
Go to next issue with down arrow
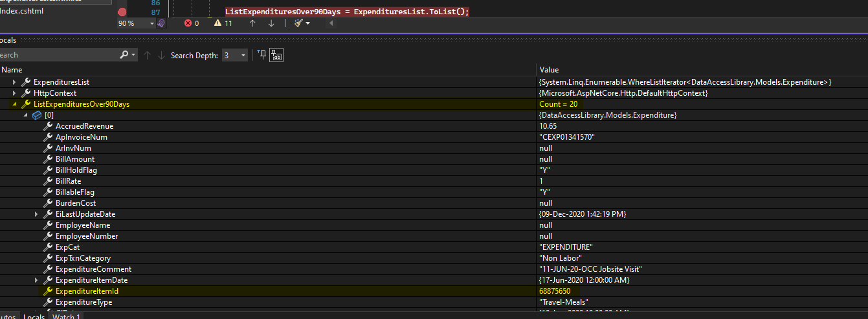pyautogui.click(x=271, y=23)
